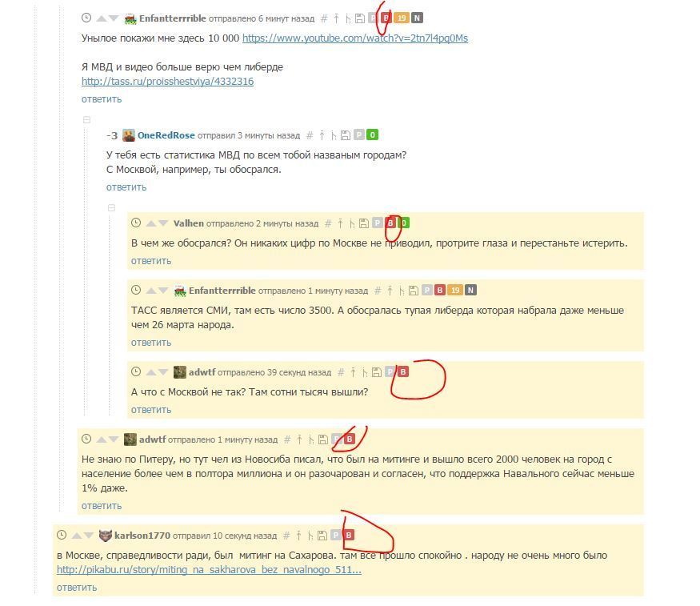Image resolution: width=700 pixels, height=606 pixels.
Task: Click the green 0 badge next to OneRedRose
Action: 372,134
